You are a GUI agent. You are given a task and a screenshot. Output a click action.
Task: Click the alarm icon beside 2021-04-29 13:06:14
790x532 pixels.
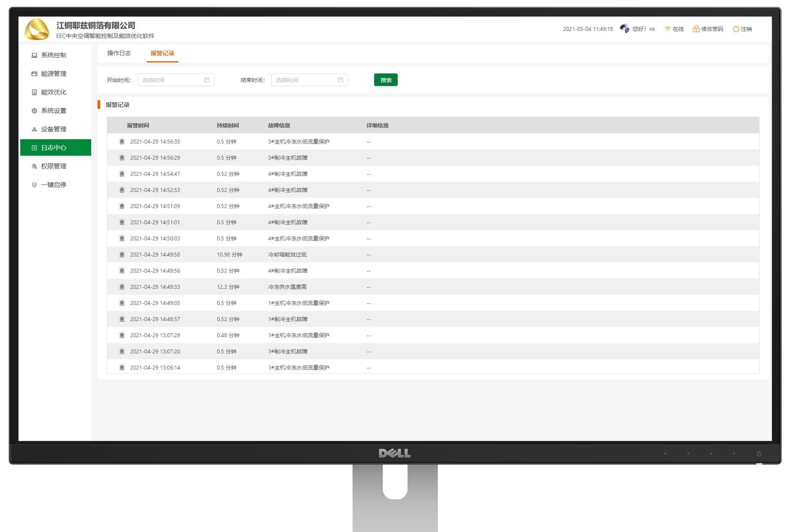[x=122, y=367]
